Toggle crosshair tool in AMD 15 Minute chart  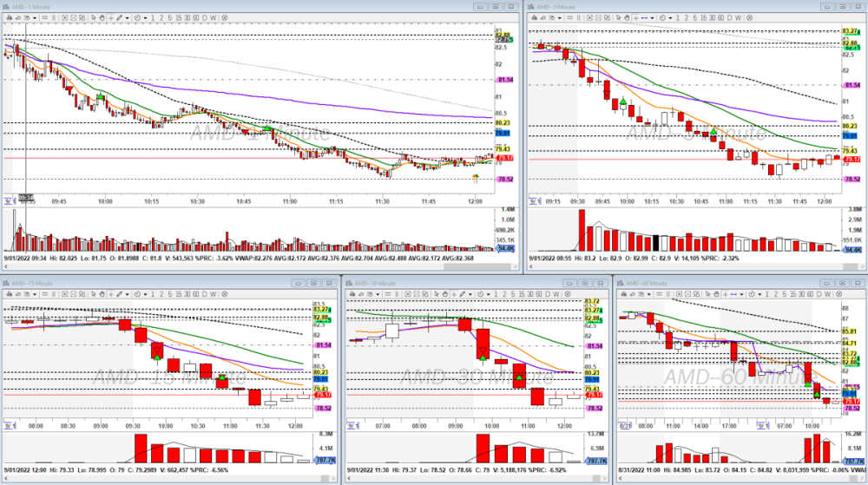111,294
